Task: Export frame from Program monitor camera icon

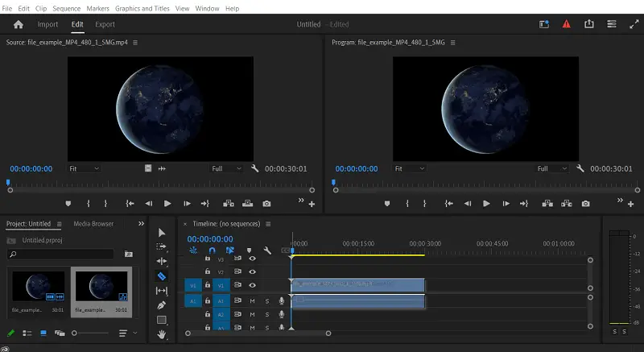Action: (x=585, y=204)
